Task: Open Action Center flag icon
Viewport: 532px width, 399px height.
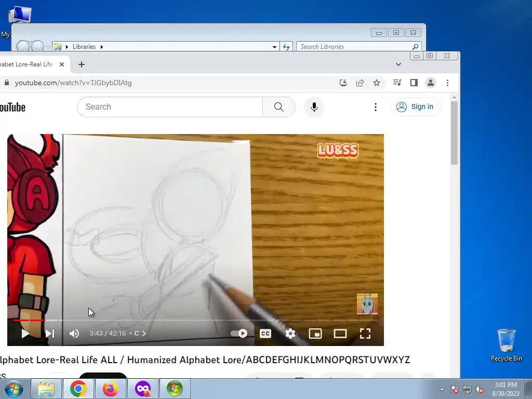Action: point(455,389)
